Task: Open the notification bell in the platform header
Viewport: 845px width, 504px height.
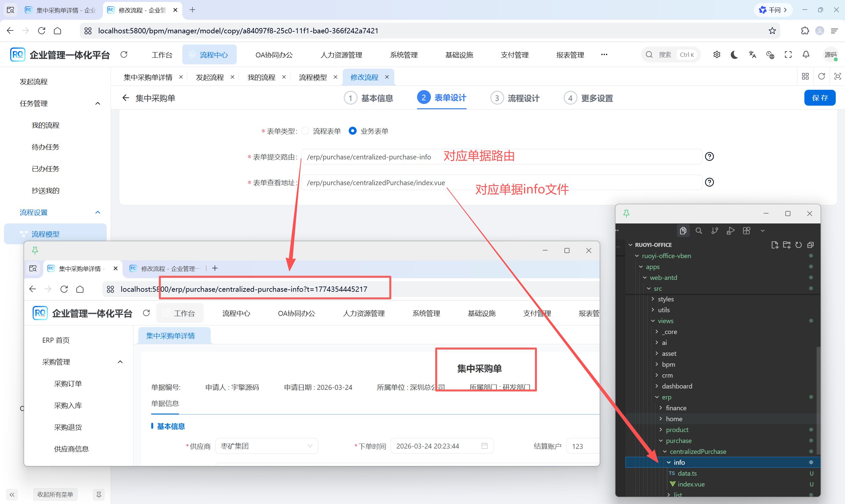Action: coord(806,54)
